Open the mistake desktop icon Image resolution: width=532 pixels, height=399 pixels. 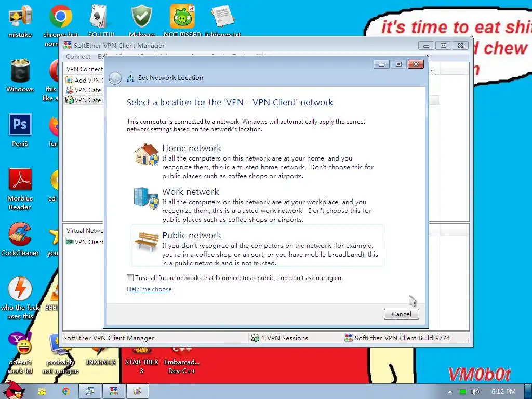[x=20, y=16]
